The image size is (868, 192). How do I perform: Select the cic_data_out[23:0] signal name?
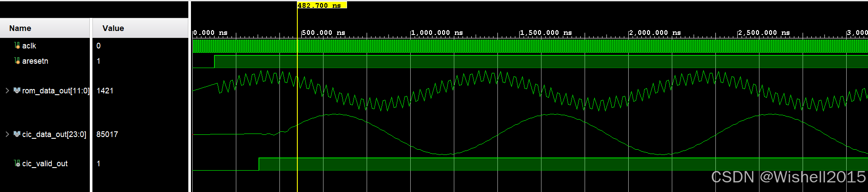tap(54, 134)
